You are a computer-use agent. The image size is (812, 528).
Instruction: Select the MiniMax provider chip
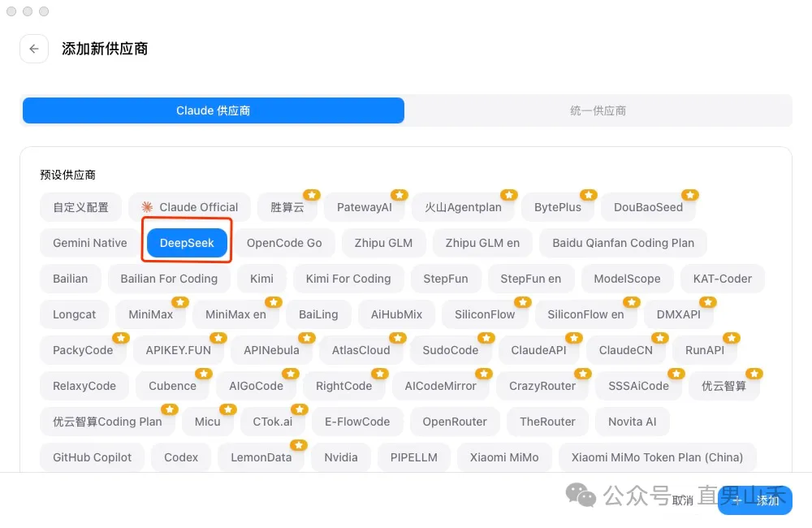coord(151,314)
